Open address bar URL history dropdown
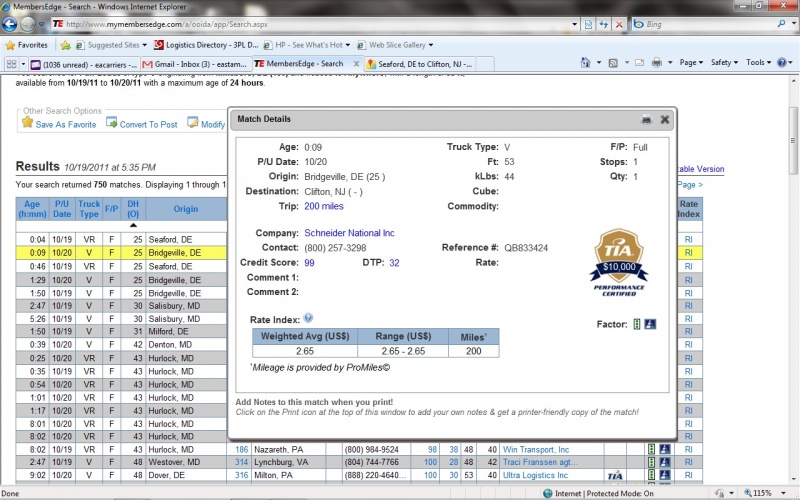 [574, 24]
